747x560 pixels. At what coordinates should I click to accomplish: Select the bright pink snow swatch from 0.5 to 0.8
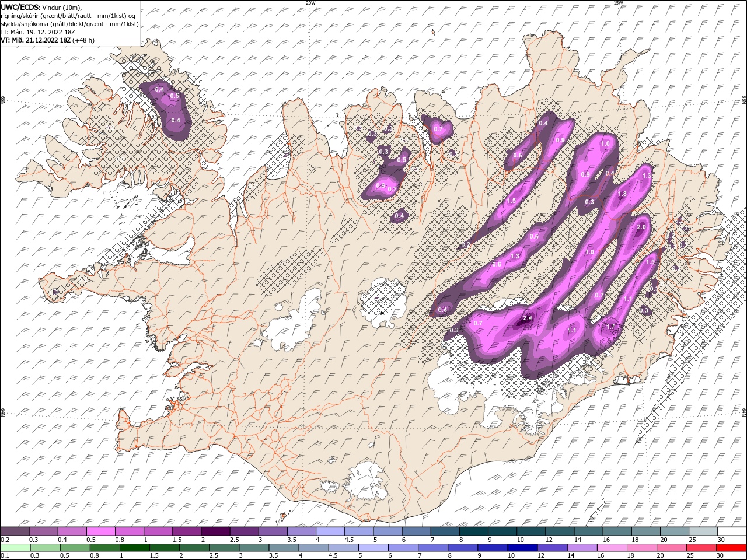tap(101, 531)
